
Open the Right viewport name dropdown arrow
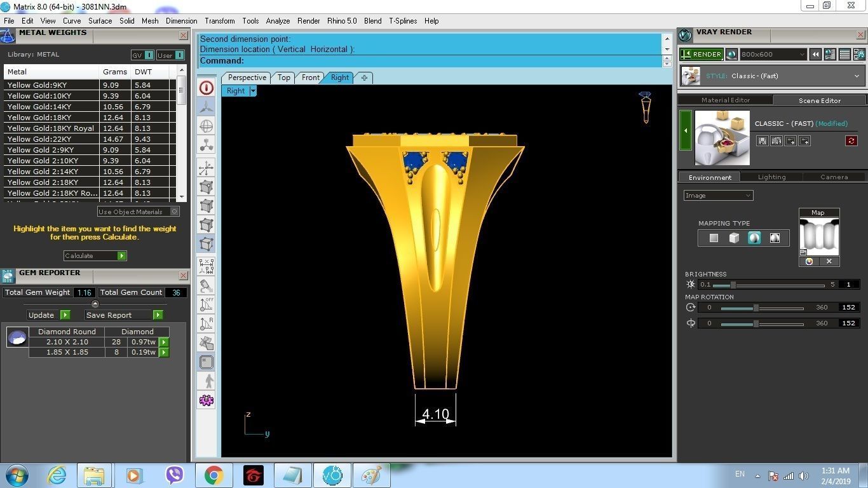[253, 91]
